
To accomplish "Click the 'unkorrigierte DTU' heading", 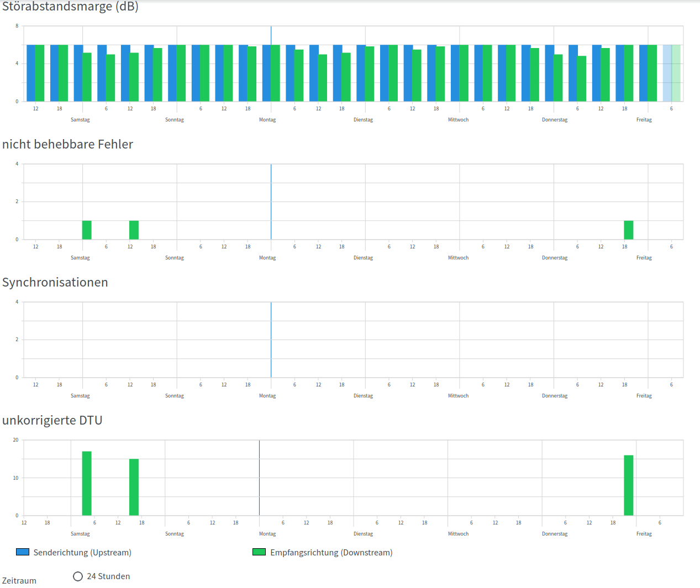I will click(x=52, y=421).
